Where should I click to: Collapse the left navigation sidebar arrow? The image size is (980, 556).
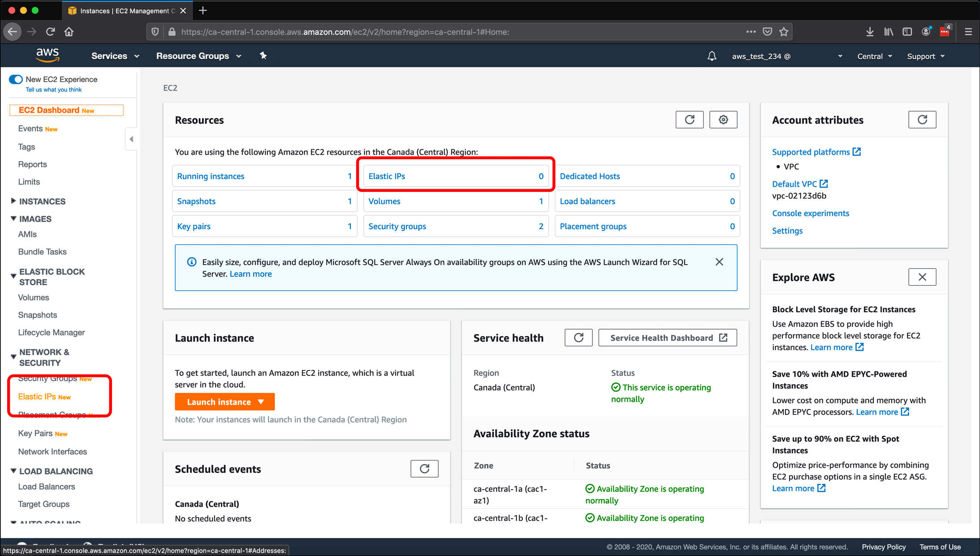[x=131, y=139]
